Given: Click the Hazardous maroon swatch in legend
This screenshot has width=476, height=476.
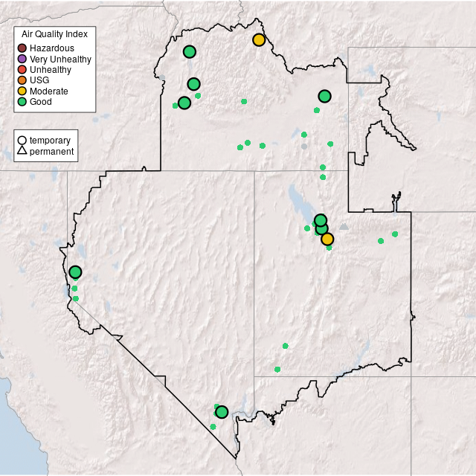Looking at the screenshot, I should pos(22,48).
